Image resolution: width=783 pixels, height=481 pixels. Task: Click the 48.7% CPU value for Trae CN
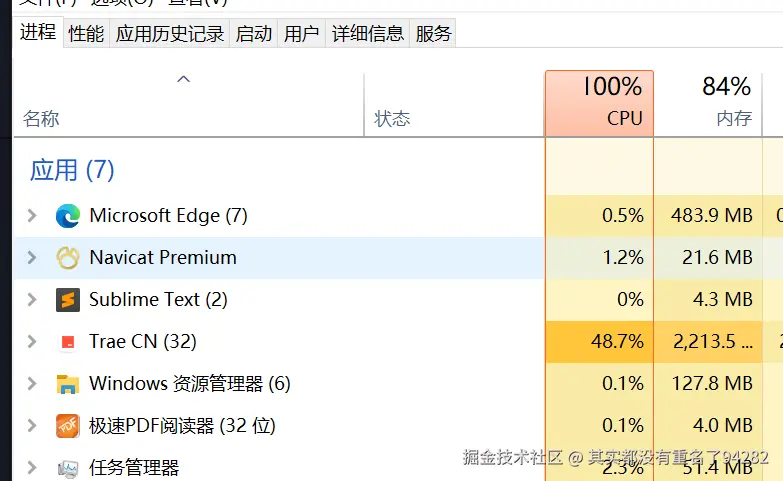[x=617, y=342]
